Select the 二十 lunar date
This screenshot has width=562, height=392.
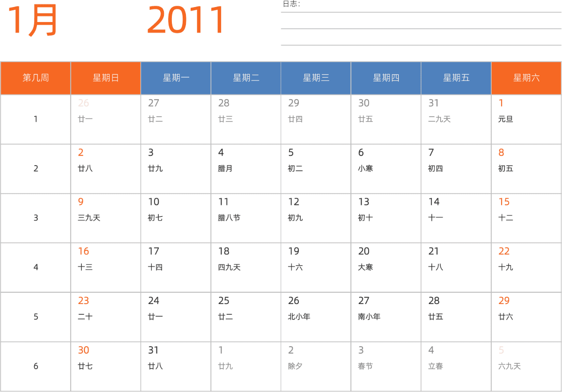click(85, 317)
